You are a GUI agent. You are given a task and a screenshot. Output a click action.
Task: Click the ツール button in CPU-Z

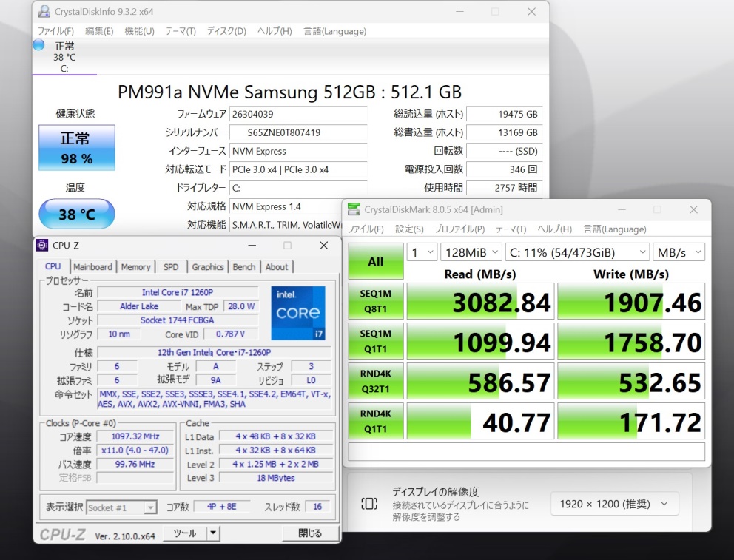click(185, 533)
